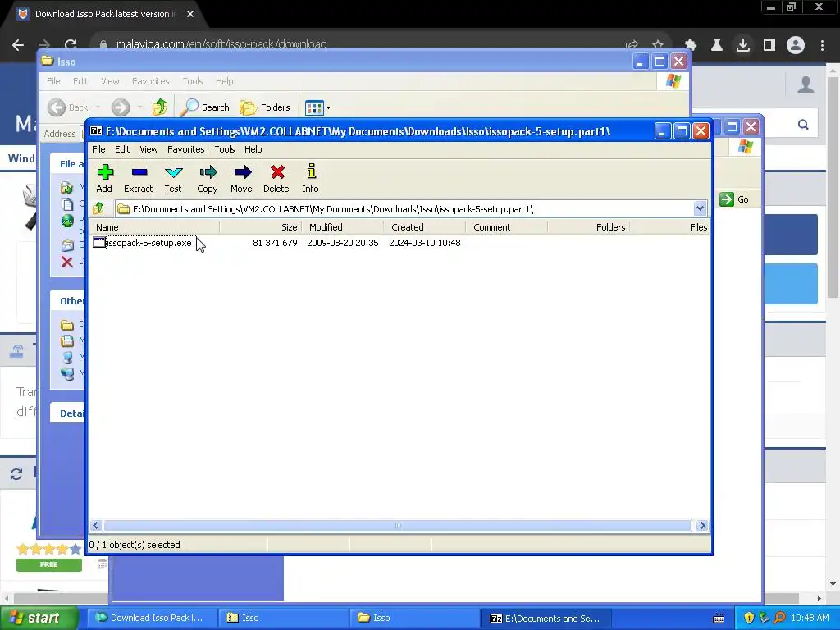This screenshot has height=630, width=840.
Task: Sort 7-Zip list by Created column
Action: coord(424,227)
